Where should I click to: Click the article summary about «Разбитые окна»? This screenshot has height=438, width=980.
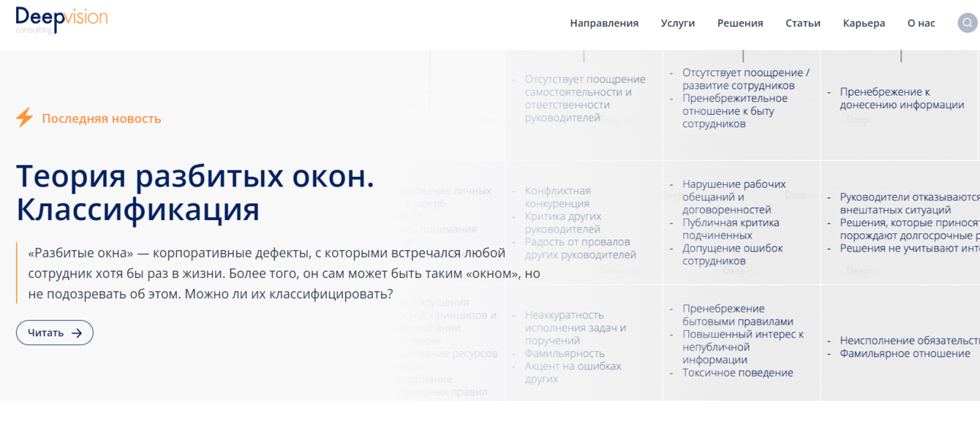(x=284, y=273)
